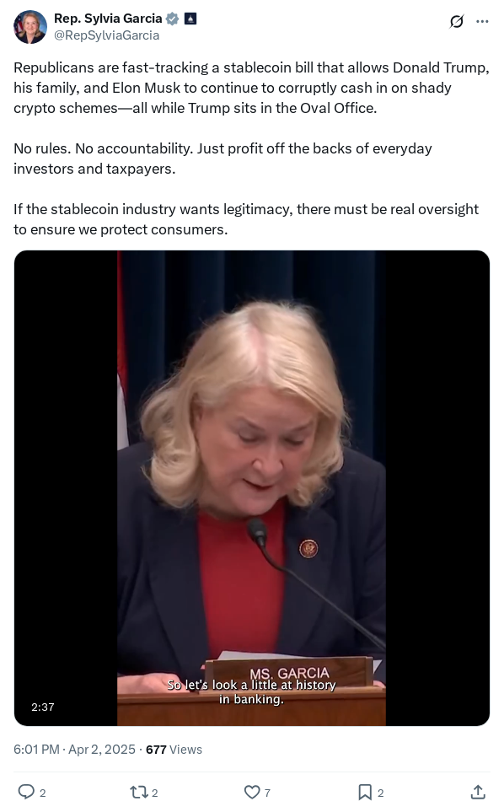This screenshot has height=812, width=504.
Task: Click the 2:37 video duration label
Action: point(42,707)
